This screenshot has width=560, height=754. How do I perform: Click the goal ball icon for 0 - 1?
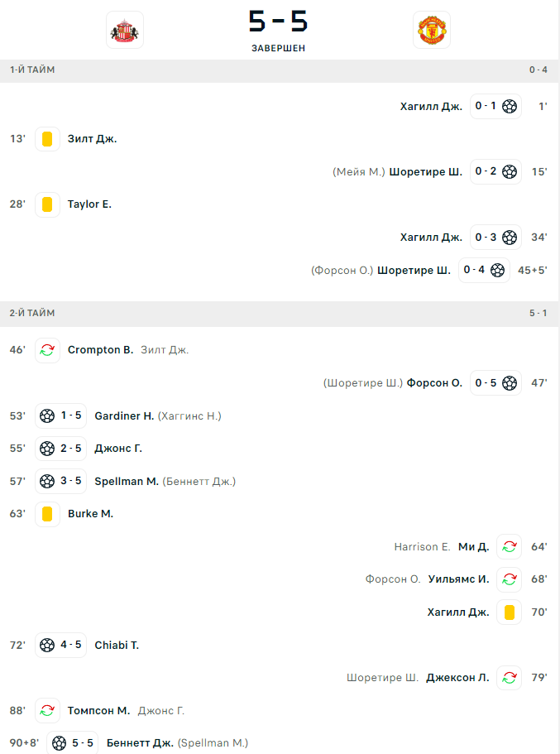(x=510, y=106)
